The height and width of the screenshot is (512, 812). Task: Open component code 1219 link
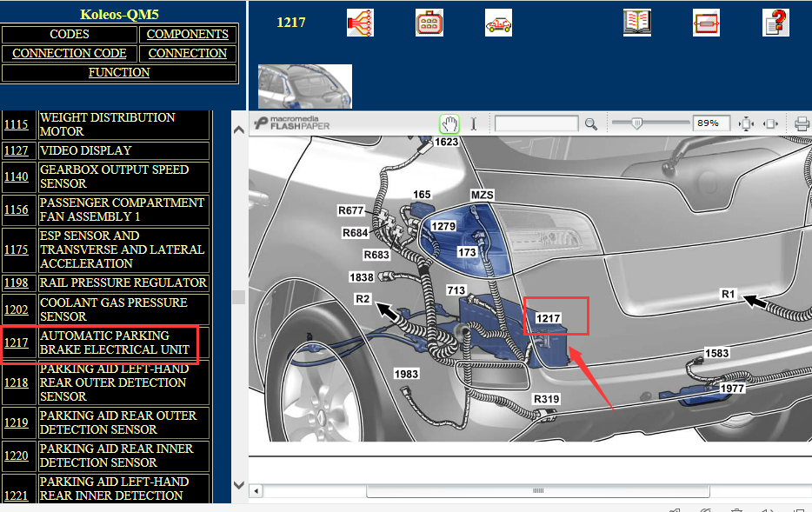click(16, 422)
